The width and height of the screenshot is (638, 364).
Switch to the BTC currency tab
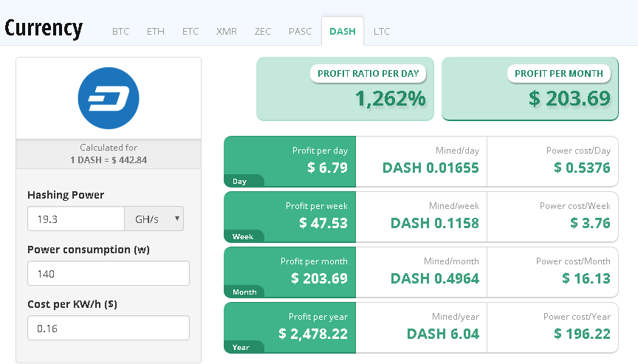point(120,31)
